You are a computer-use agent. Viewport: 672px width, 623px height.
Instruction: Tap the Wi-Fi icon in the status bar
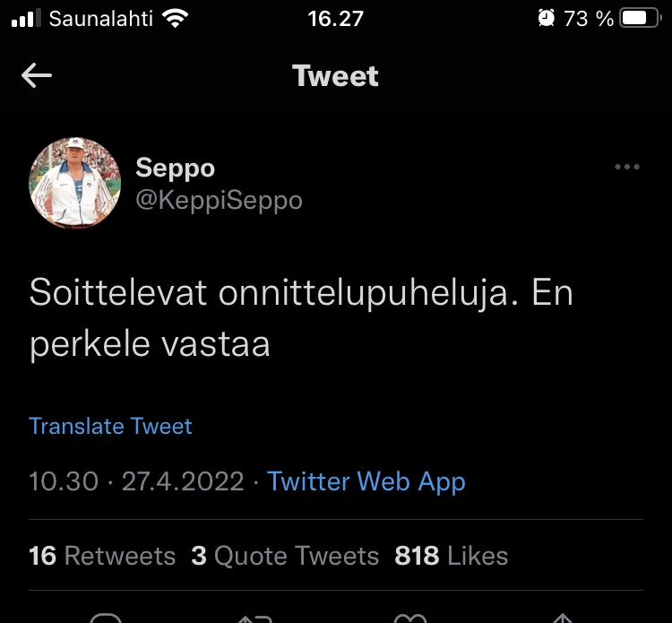tap(177, 19)
